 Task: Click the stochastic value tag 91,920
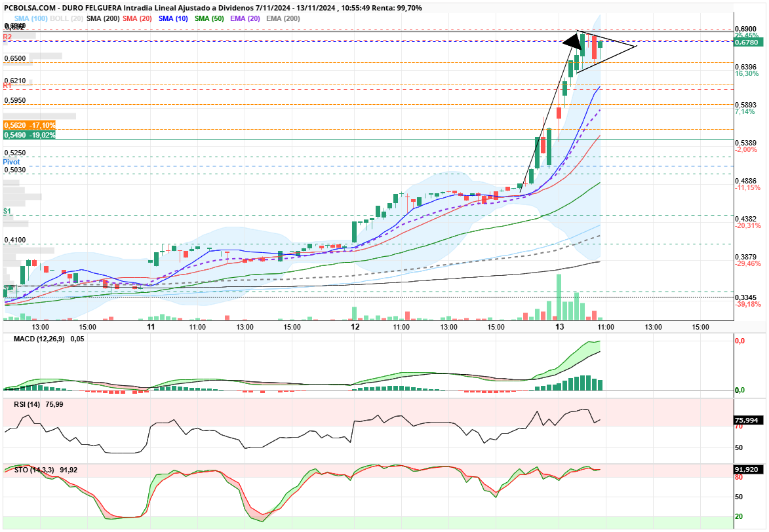(748, 470)
